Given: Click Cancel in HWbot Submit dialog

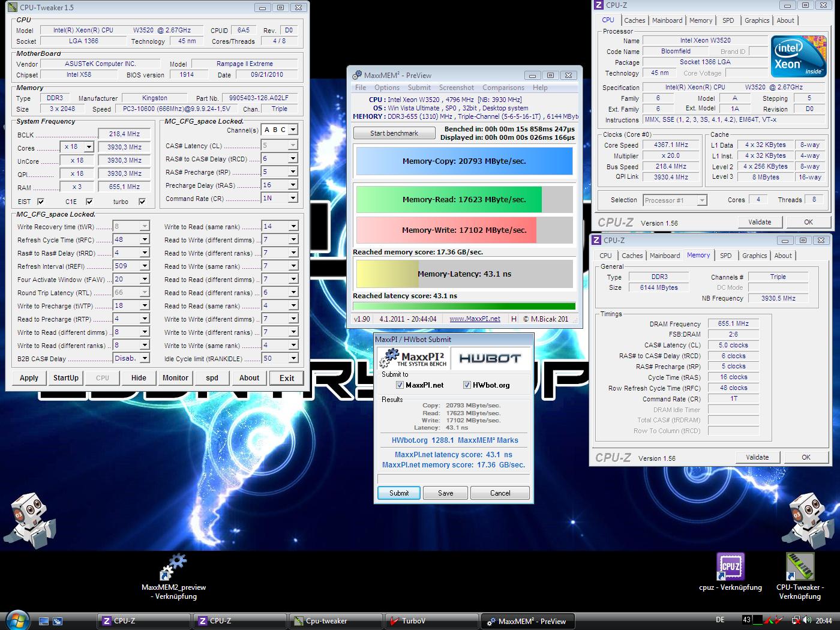Looking at the screenshot, I should (500, 493).
